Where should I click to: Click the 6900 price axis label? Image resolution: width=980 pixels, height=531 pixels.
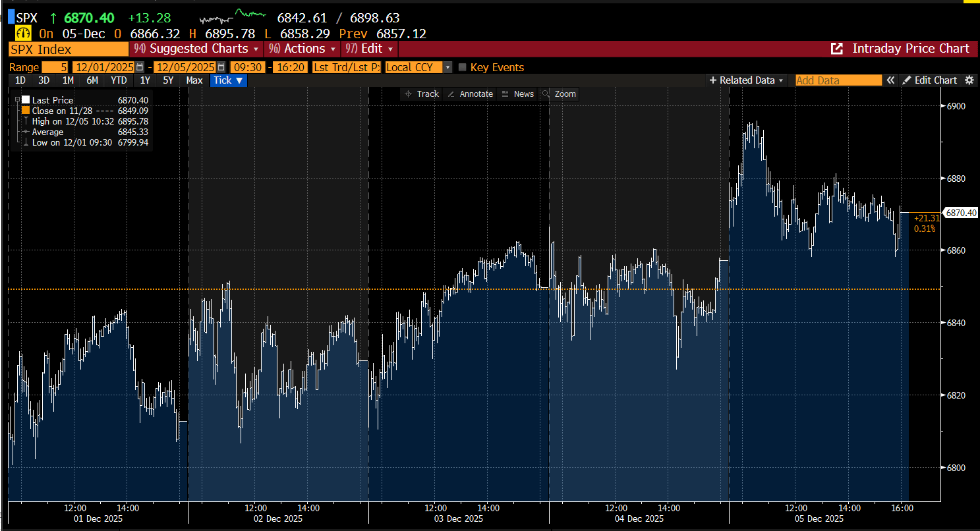(x=956, y=106)
